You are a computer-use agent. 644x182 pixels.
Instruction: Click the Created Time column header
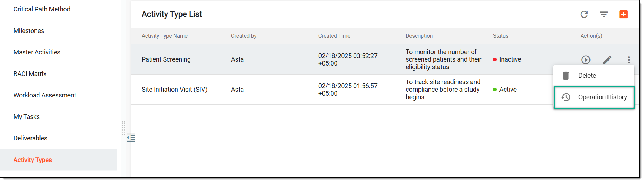pos(334,36)
